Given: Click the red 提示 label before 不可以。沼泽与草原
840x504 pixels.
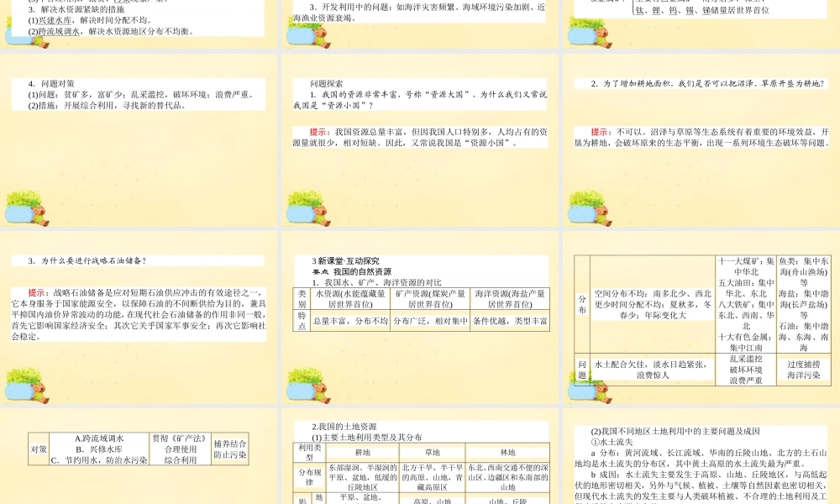Looking at the screenshot, I should tap(601, 132).
